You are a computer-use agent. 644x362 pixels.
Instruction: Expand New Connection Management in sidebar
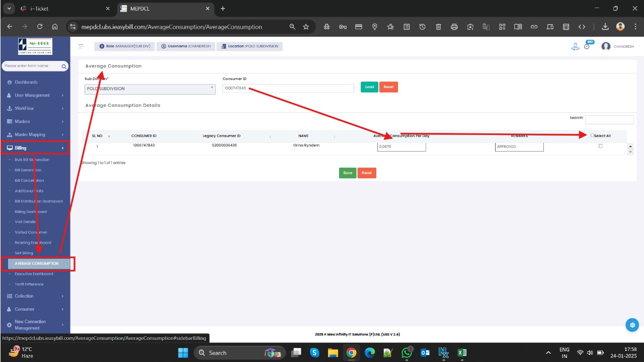tap(35, 325)
